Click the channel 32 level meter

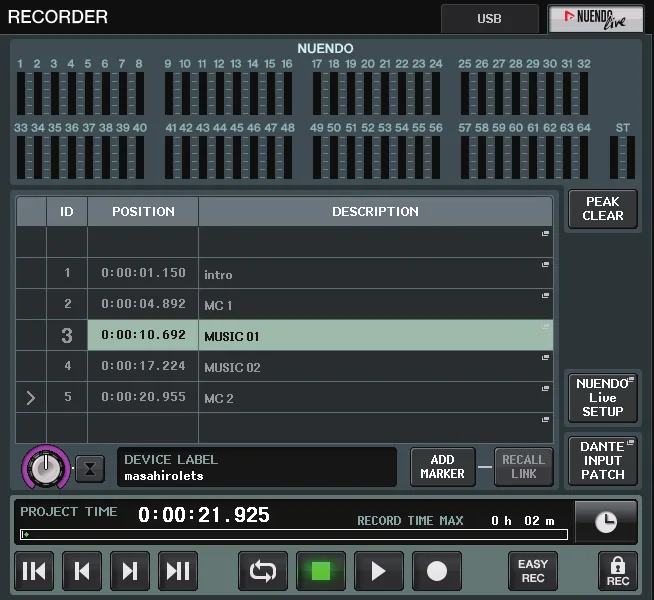[584, 93]
